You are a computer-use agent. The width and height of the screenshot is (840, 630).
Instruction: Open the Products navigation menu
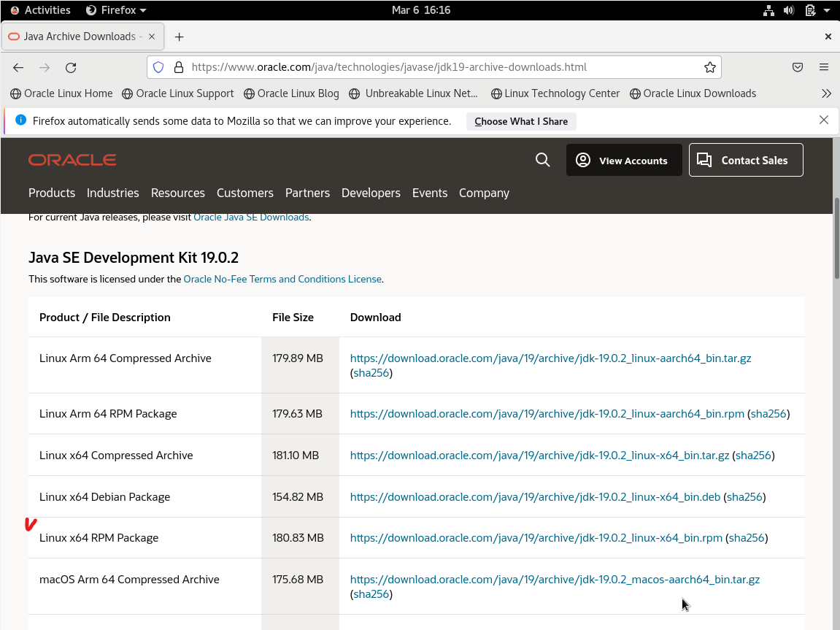[52, 193]
